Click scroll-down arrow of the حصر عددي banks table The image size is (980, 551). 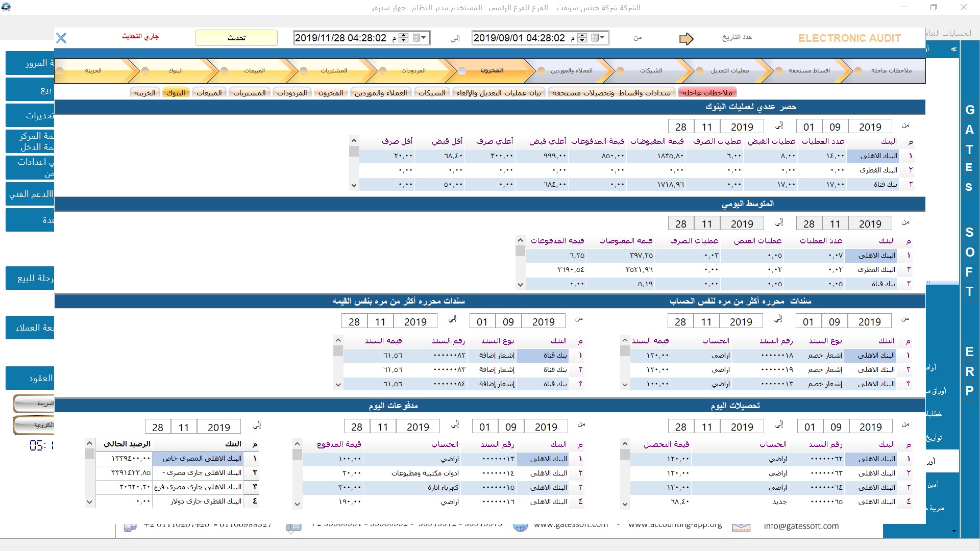tap(354, 186)
